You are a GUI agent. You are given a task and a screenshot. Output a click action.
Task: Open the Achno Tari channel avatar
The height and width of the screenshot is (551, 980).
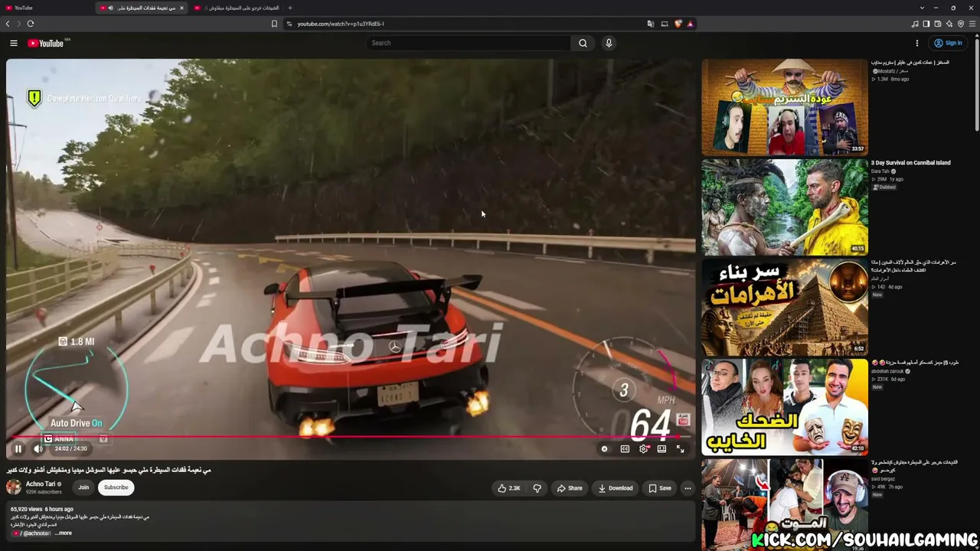pos(14,487)
